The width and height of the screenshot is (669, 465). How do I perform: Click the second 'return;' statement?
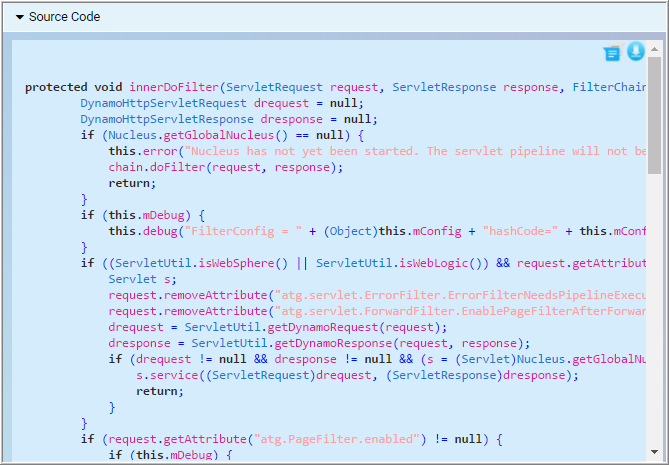(160, 391)
